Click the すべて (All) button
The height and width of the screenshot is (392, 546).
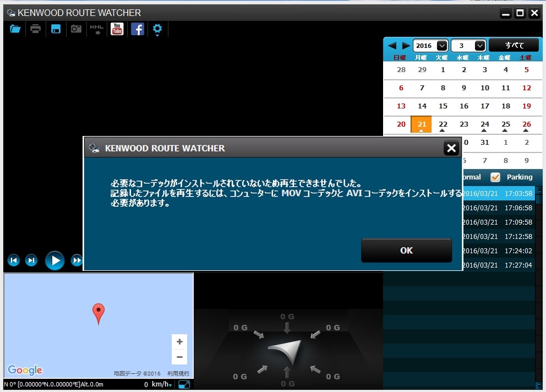coord(514,45)
